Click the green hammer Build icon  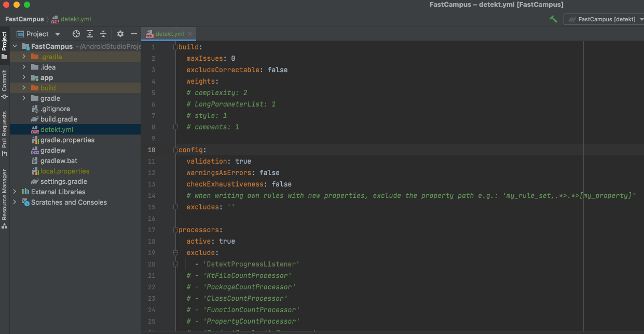[x=554, y=19]
